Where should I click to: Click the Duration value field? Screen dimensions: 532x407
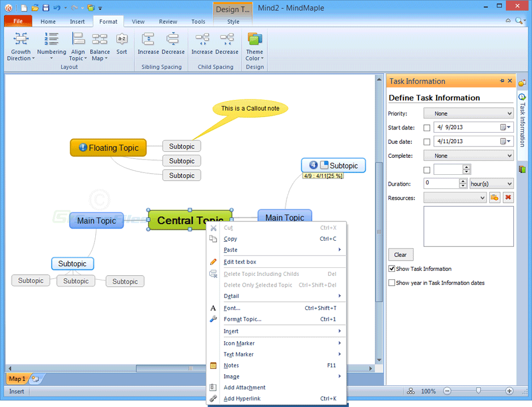coord(441,183)
